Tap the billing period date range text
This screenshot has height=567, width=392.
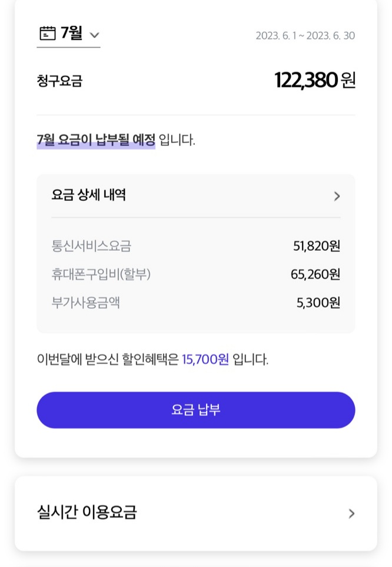(305, 35)
